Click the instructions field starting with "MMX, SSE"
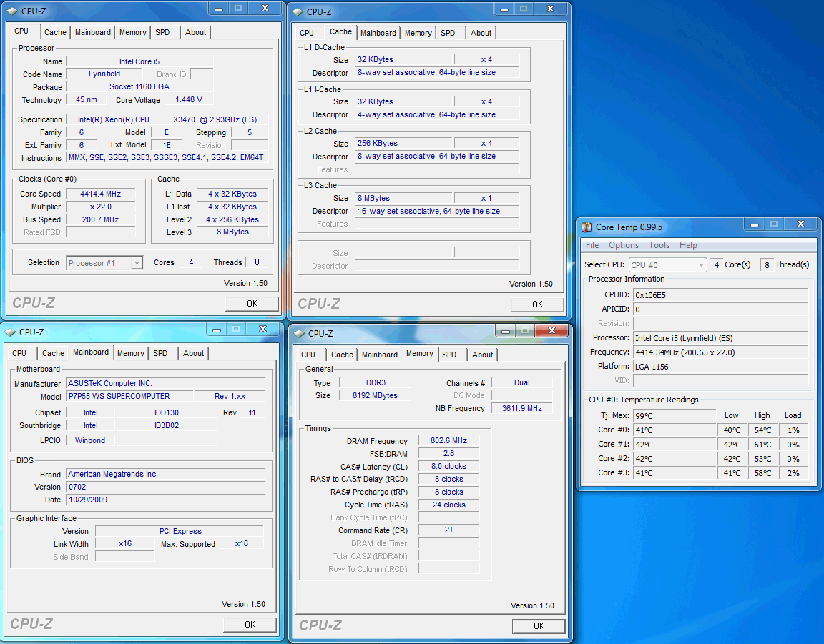Screen dimensions: 824x644 [x=167, y=157]
